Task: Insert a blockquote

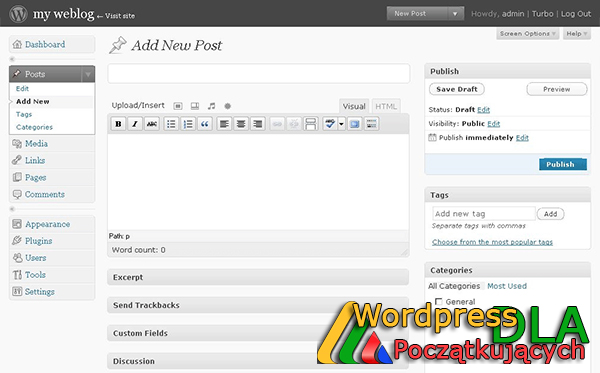Action: point(205,124)
